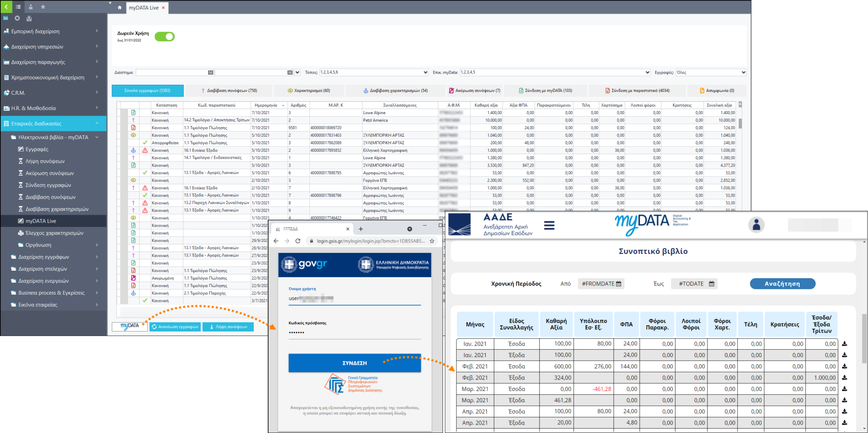868x433 pixels.
Task: Toggle the Δωρεάν Χρήση switch
Action: tap(164, 37)
